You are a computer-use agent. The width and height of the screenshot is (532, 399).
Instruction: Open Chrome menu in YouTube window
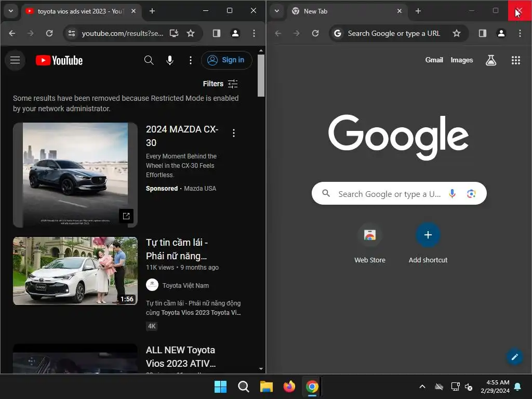pos(254,33)
